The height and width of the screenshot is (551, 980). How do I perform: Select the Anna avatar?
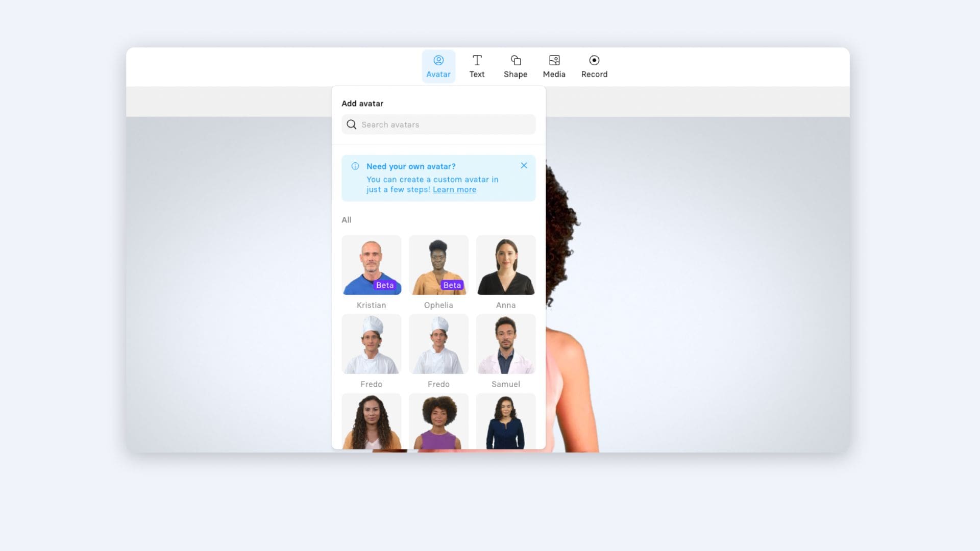(505, 264)
